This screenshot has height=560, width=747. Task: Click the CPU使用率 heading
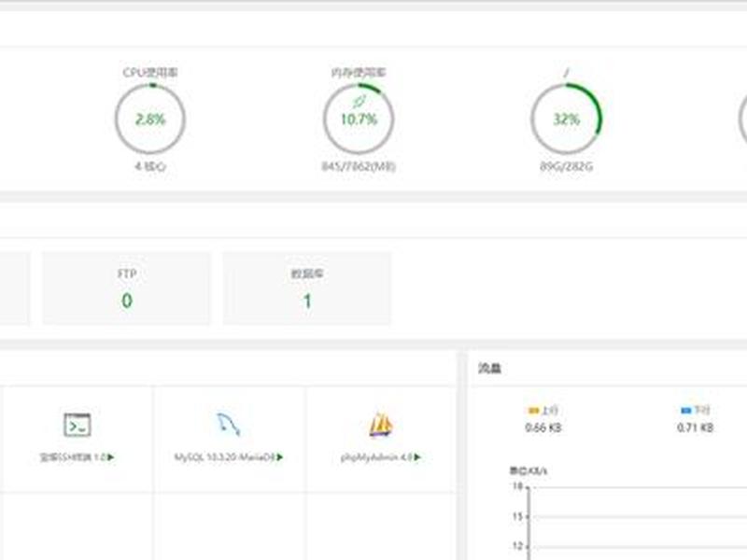coord(150,73)
